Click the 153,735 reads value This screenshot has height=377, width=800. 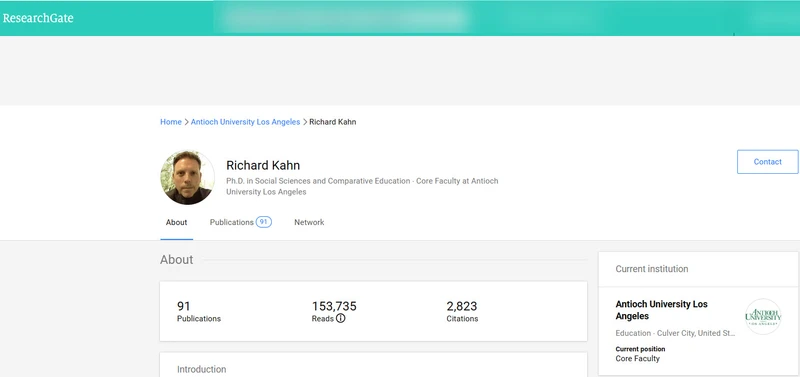coord(334,306)
